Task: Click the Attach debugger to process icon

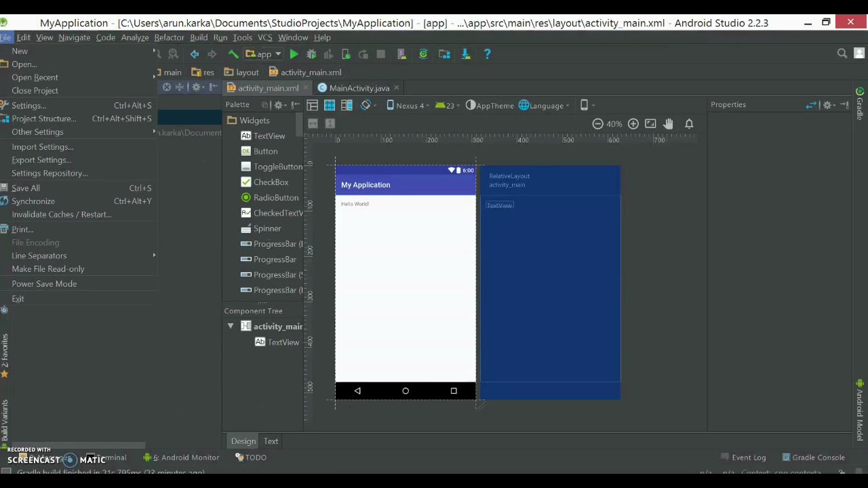Action: point(346,54)
